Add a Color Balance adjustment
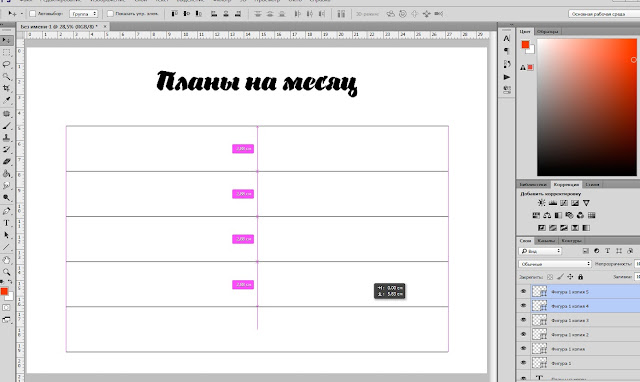Image resolution: width=640 pixels, height=382 pixels. pyautogui.click(x=547, y=215)
